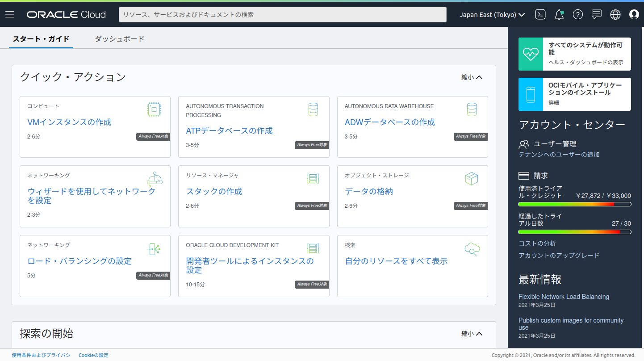644x361 pixels.
Task: Open Publish custom images for community use news
Action: coord(571,324)
